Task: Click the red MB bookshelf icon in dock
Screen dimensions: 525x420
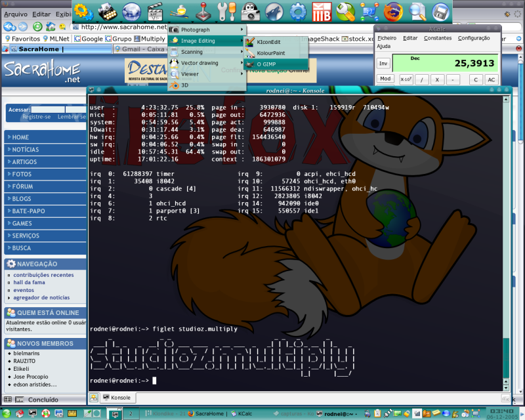Action: [322, 12]
